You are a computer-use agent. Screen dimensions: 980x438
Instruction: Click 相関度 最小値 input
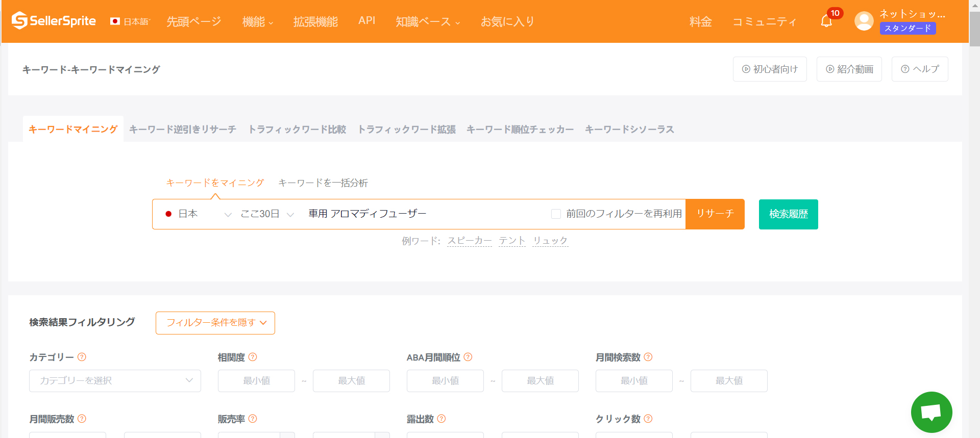(256, 381)
